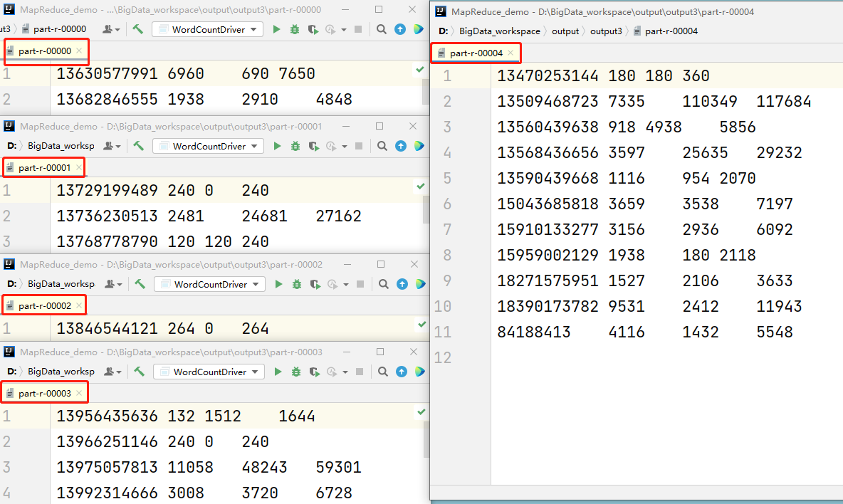
Task: Open the user profile menu in part-r-00001 window
Action: pyautogui.click(x=111, y=146)
